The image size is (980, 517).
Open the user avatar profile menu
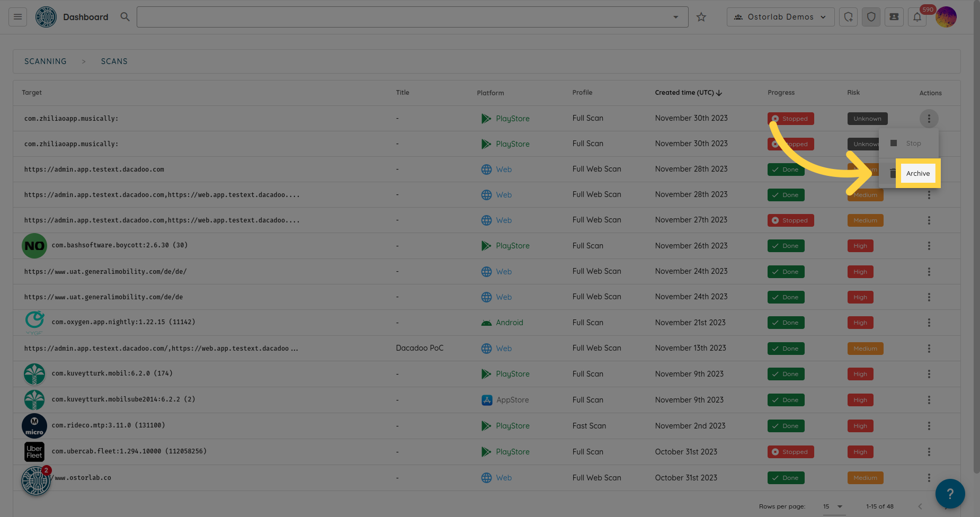(x=946, y=17)
